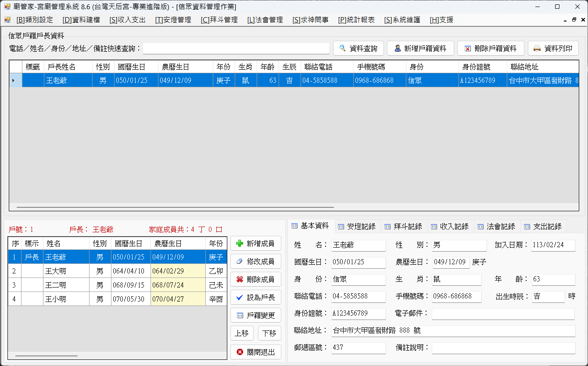Image resolution: width=588 pixels, height=366 pixels.
Task: Click the 戶長姓名 column header
Action: pos(68,67)
